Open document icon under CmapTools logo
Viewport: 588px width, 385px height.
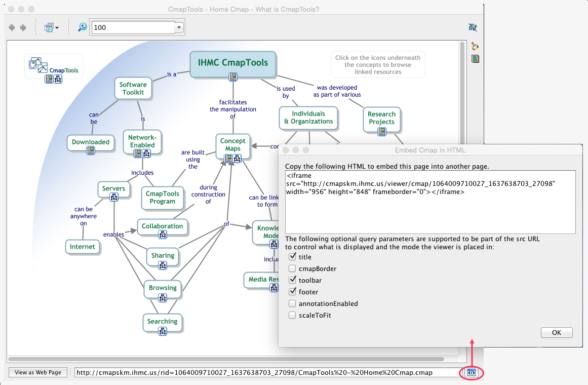[49, 79]
